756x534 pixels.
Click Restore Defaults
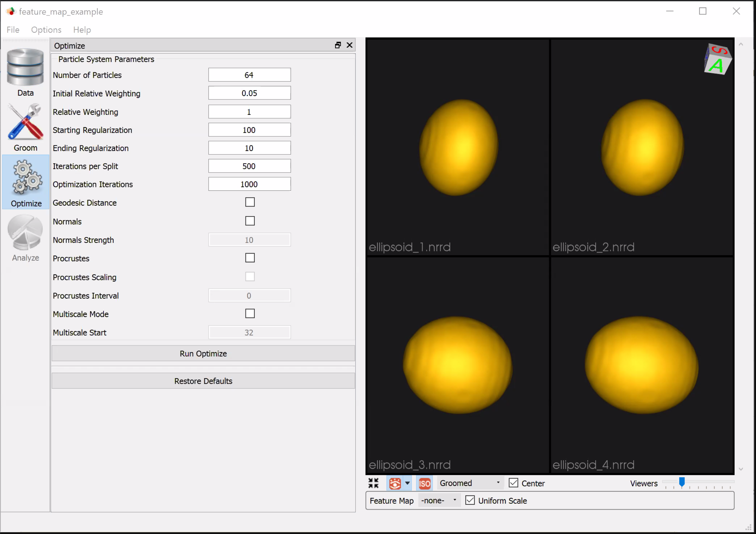click(x=203, y=381)
